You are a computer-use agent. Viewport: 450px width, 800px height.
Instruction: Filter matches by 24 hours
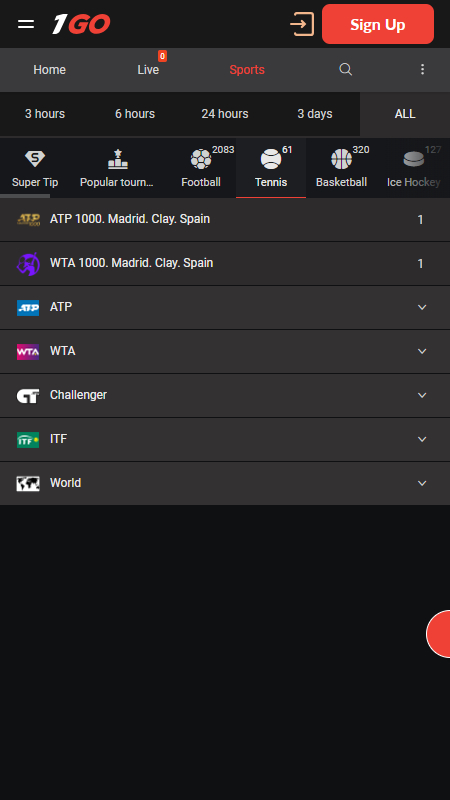[225, 114]
